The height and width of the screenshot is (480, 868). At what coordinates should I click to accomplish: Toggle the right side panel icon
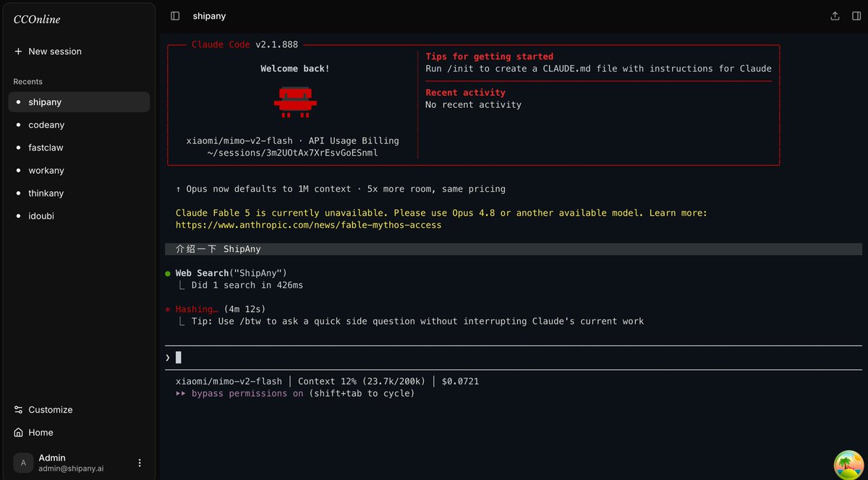pos(856,16)
